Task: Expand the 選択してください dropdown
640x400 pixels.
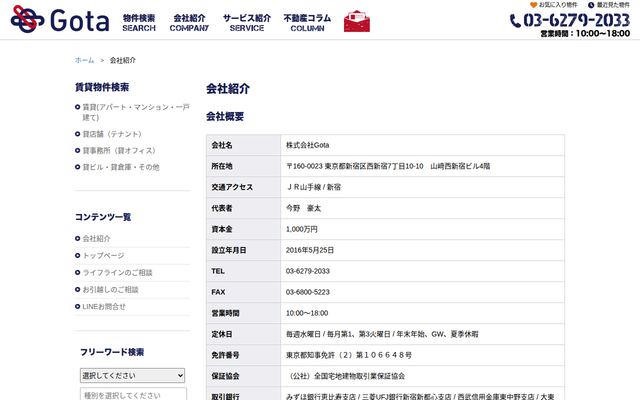Action: click(x=132, y=376)
